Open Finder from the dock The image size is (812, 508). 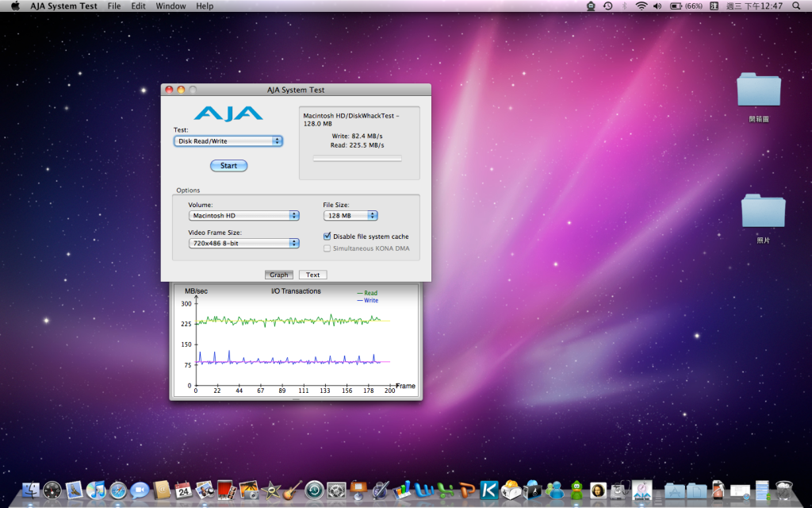click(31, 489)
